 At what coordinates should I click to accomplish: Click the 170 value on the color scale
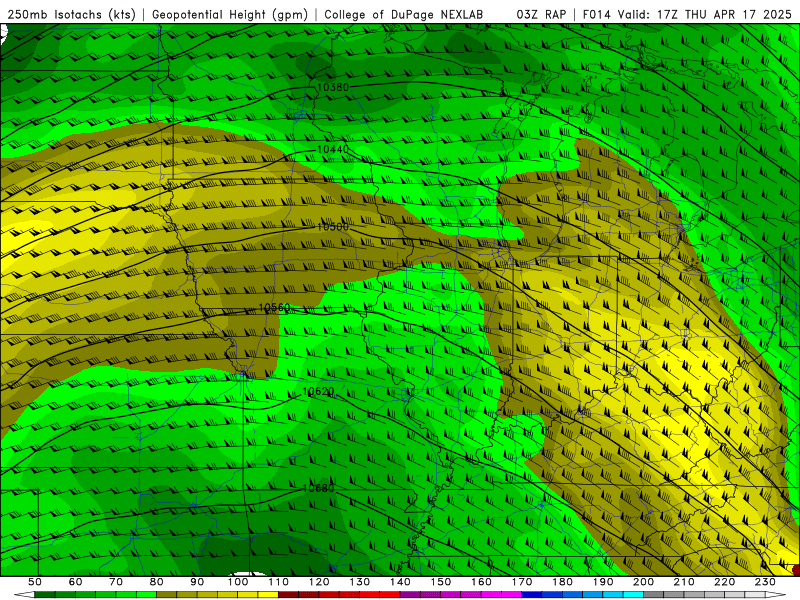pos(522,582)
